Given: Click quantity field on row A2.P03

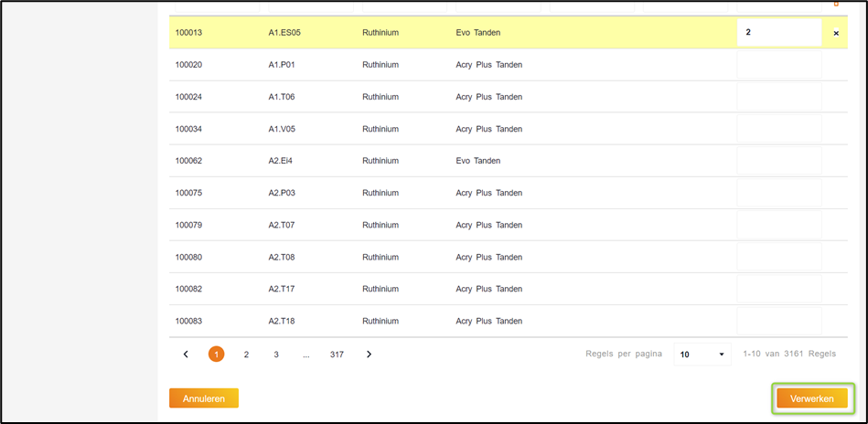Looking at the screenshot, I should click(778, 193).
